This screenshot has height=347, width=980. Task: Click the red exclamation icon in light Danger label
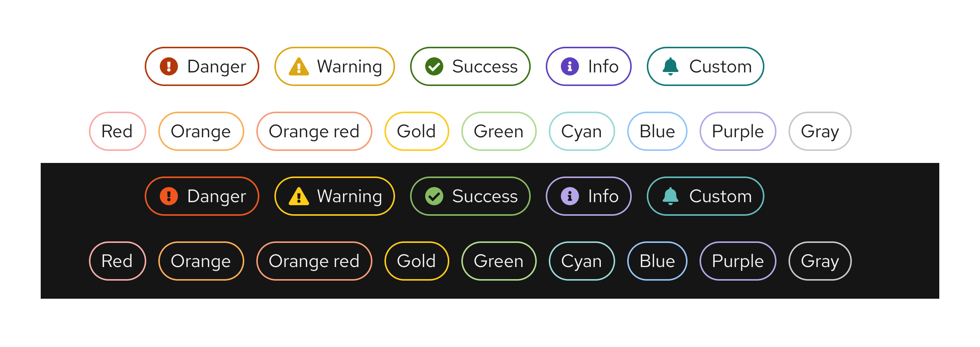[x=168, y=67]
